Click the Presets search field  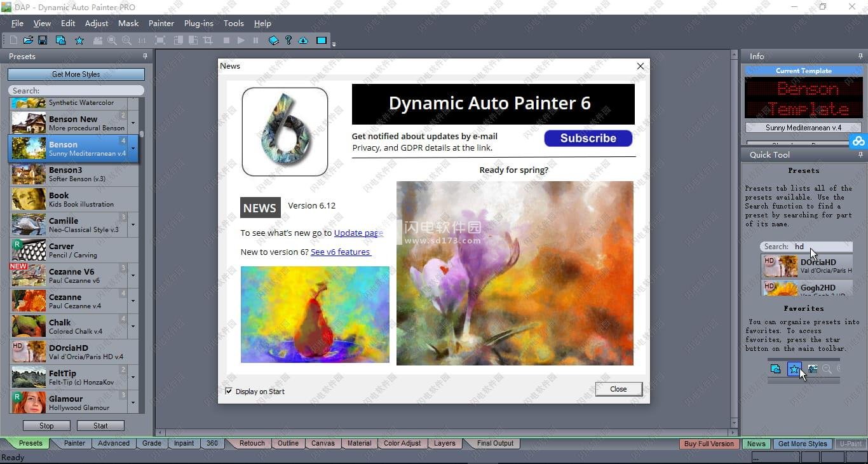[x=76, y=91]
